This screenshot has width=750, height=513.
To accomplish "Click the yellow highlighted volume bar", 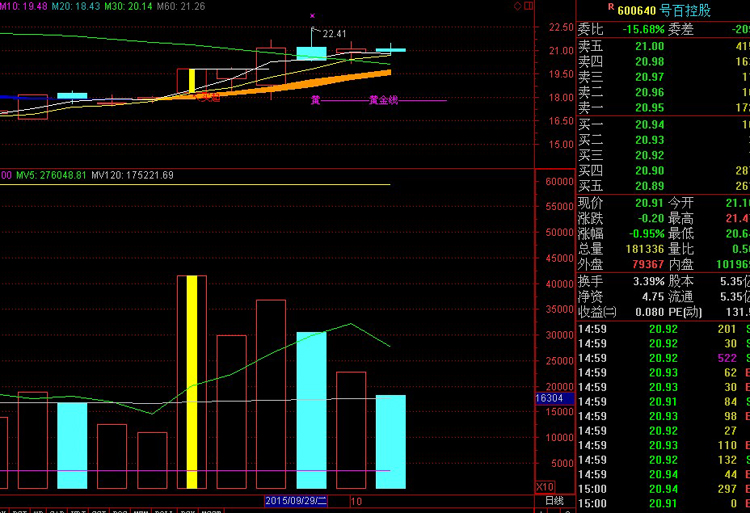I will click(191, 380).
